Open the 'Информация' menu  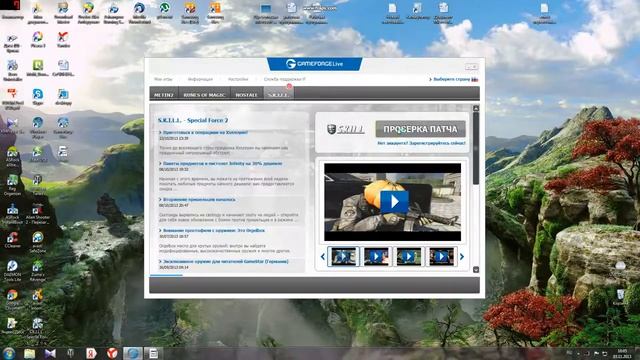tap(200, 79)
